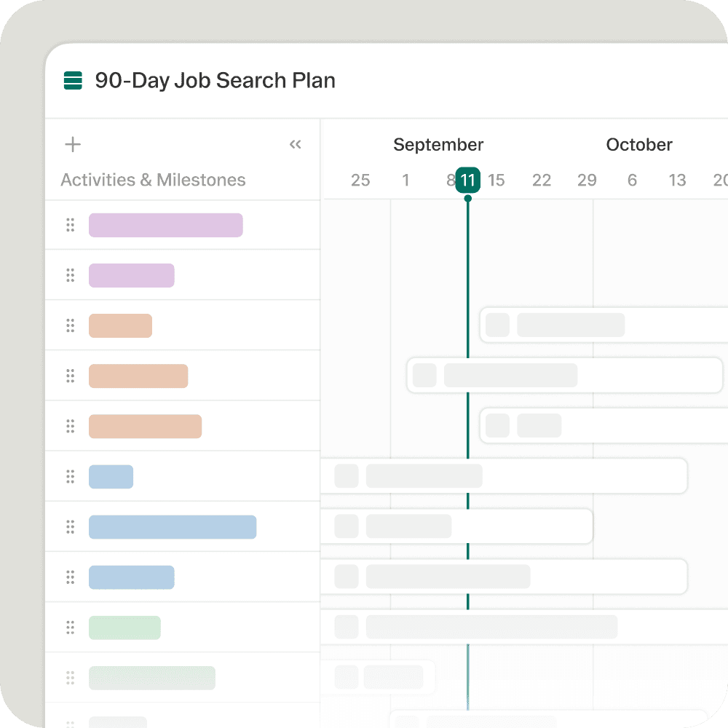728x728 pixels.
Task: Select the first purple activity label
Action: [165, 225]
